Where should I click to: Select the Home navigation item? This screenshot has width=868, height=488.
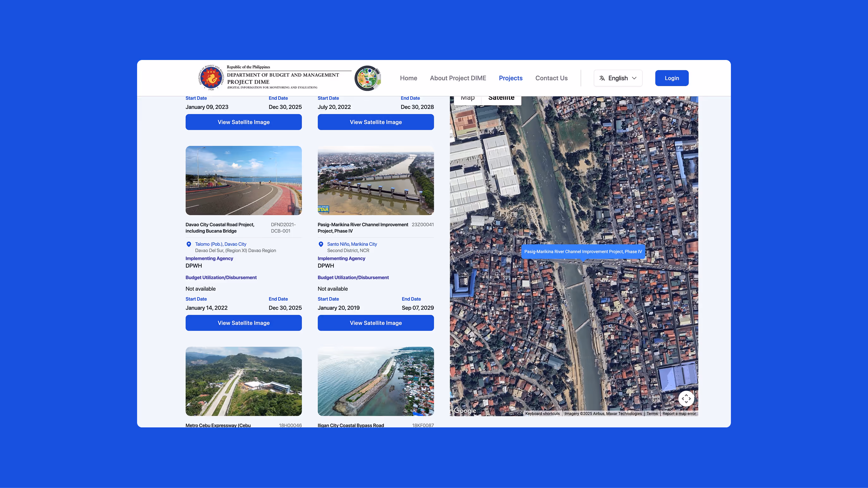(x=408, y=78)
